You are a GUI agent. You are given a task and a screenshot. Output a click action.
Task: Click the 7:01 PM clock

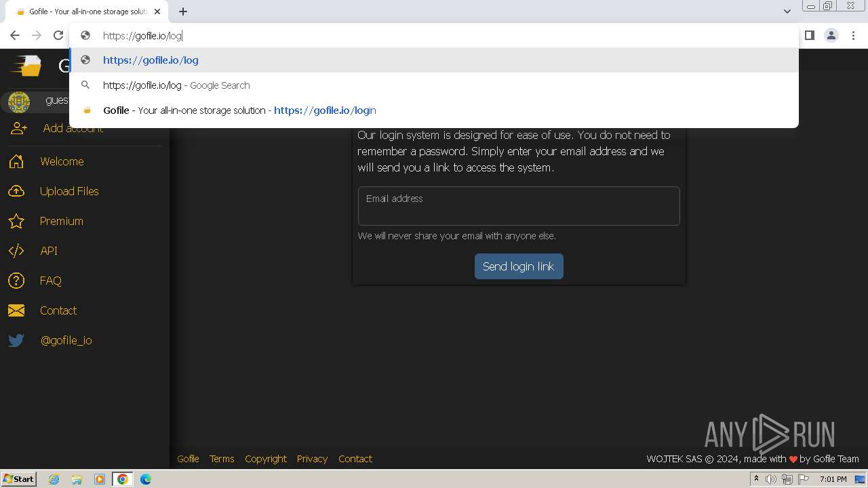pos(833,479)
